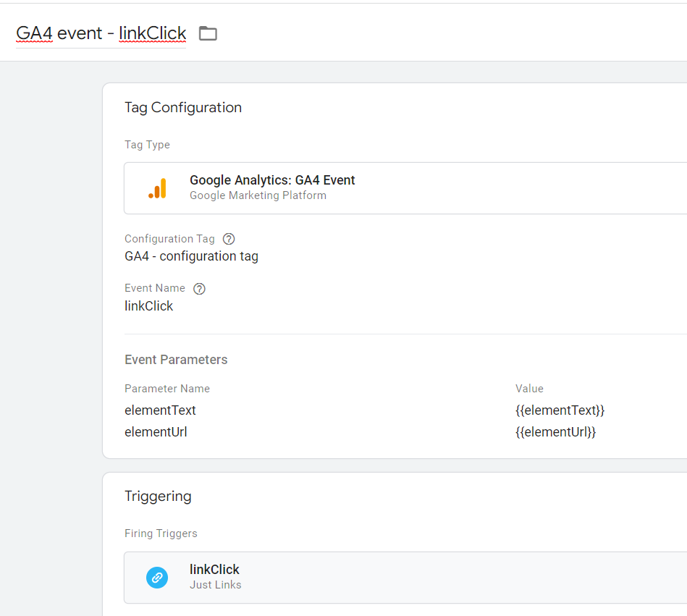Click the elementUrl parameter name
The height and width of the screenshot is (616, 687).
tap(156, 432)
